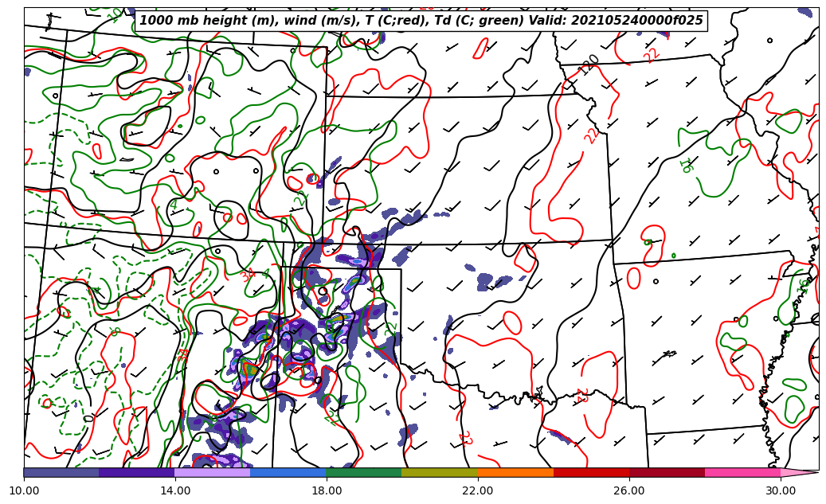Click the slate-blue 10–12 colorbar segment
Screen dimensions: 826x504
point(61,472)
